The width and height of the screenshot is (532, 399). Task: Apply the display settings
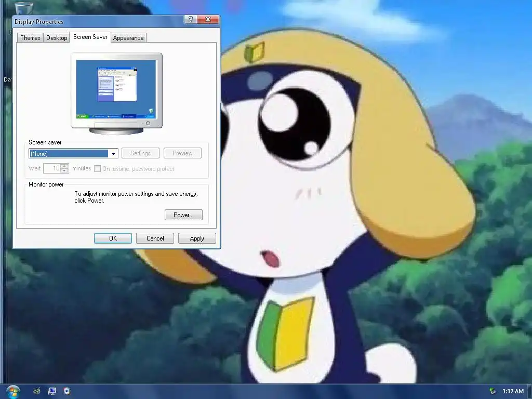point(197,238)
